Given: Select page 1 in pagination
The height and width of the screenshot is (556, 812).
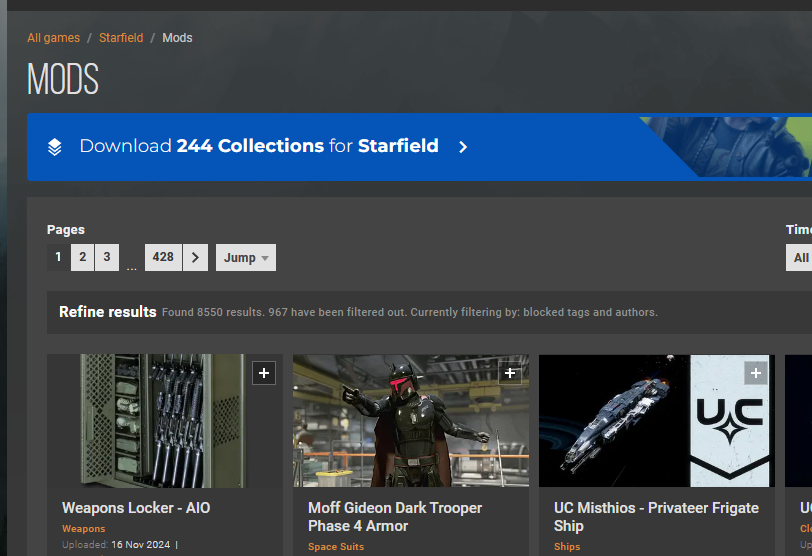Looking at the screenshot, I should [58, 257].
